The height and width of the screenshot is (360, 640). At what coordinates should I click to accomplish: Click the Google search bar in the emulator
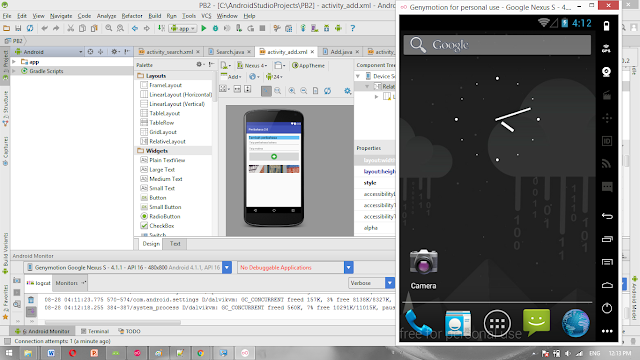[497, 45]
